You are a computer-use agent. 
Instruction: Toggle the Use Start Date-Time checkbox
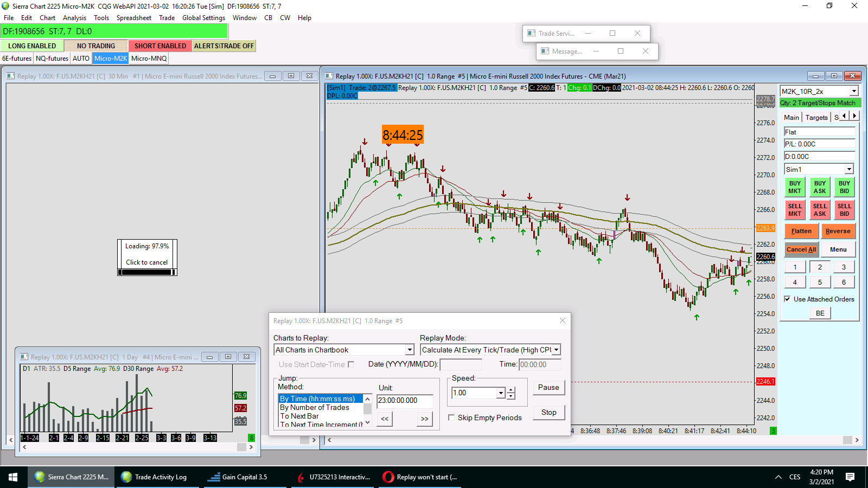[351, 364]
